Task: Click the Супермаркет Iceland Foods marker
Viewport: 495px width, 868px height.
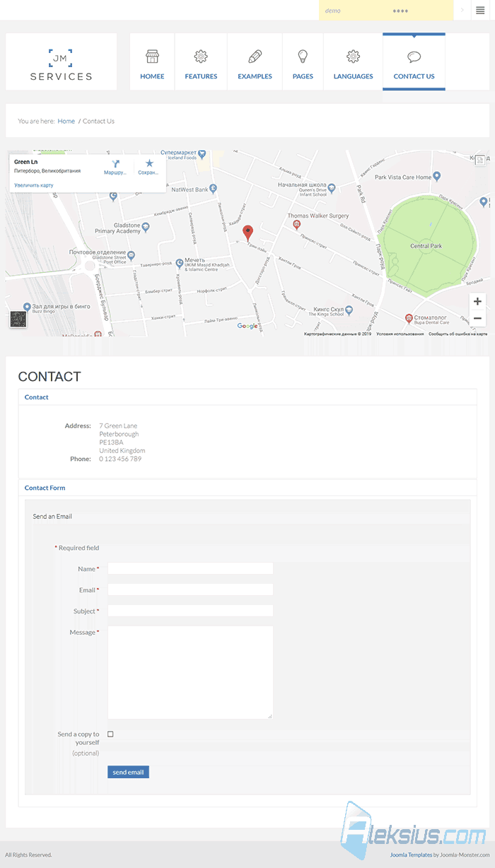Action: point(202,153)
